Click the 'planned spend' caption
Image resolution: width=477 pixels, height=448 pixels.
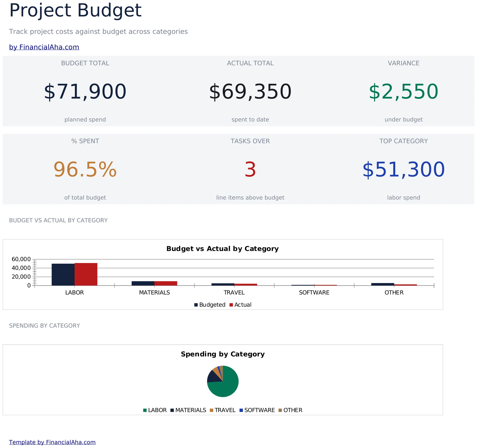click(x=85, y=120)
